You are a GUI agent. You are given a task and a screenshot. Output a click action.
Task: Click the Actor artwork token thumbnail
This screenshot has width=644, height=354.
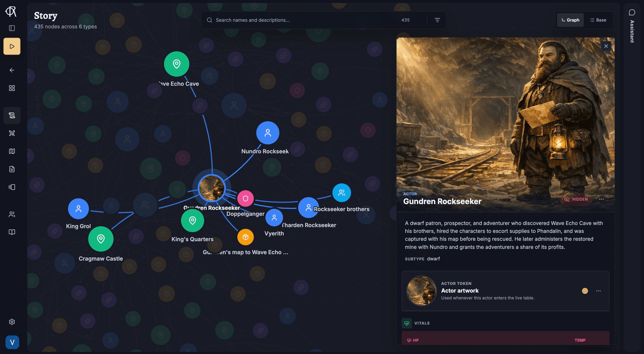pos(421,291)
